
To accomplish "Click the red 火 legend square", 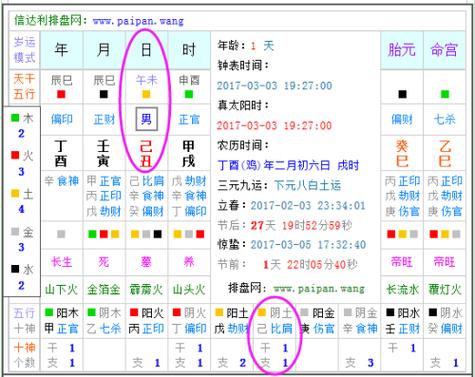I will tap(15, 155).
